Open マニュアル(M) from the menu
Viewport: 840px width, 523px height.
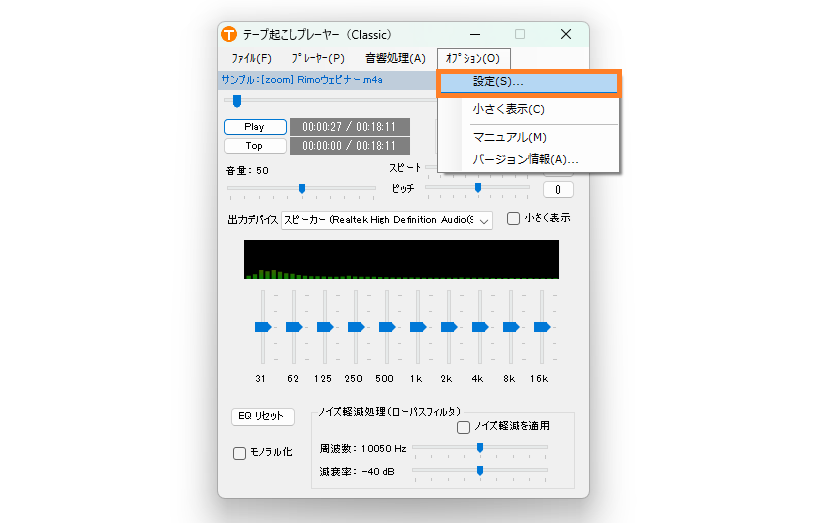[509, 137]
